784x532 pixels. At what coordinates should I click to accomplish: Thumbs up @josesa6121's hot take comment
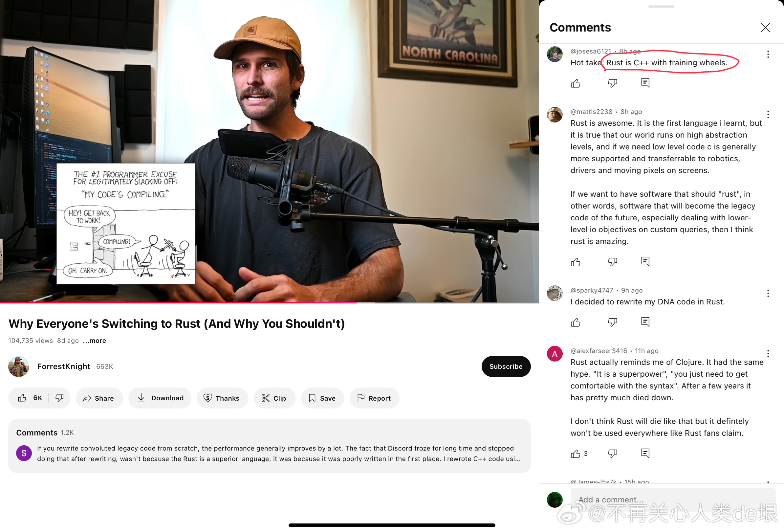coord(576,83)
